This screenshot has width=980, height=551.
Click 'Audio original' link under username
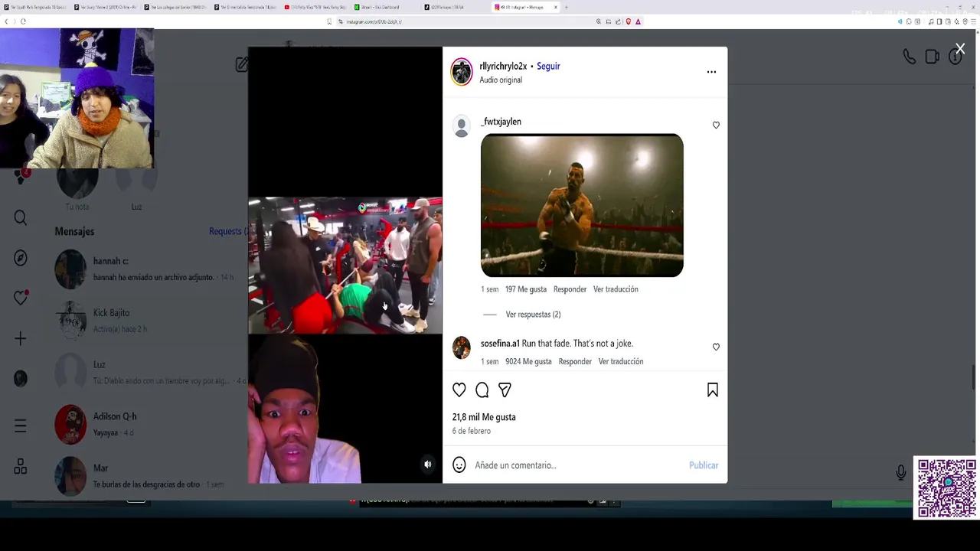501,80
